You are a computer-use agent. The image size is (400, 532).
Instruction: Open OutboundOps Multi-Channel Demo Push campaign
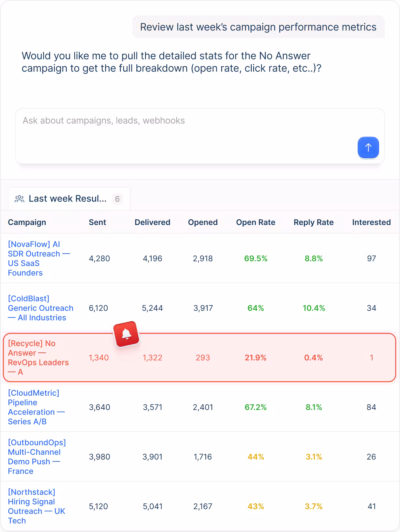pos(37,457)
